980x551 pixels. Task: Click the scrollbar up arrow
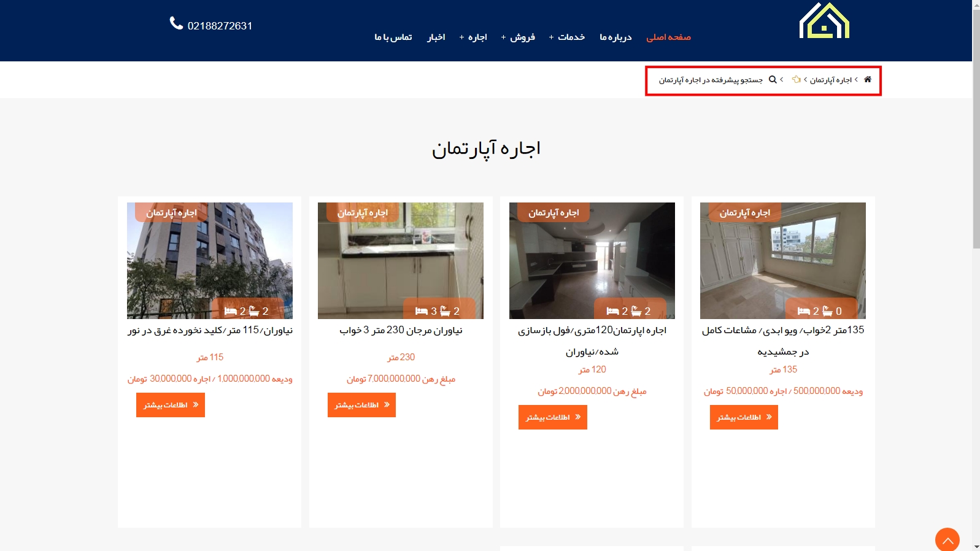[x=976, y=4]
